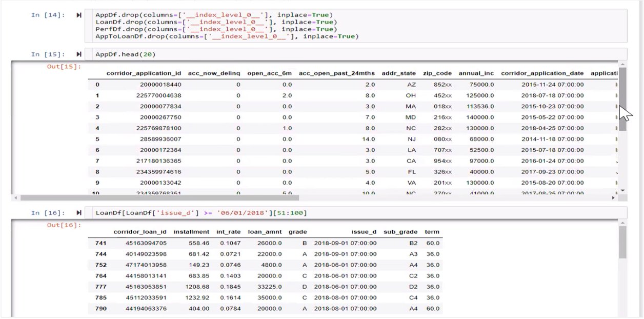Click row index 741 in LoanDf output
This screenshot has width=644, height=319.
100,243
